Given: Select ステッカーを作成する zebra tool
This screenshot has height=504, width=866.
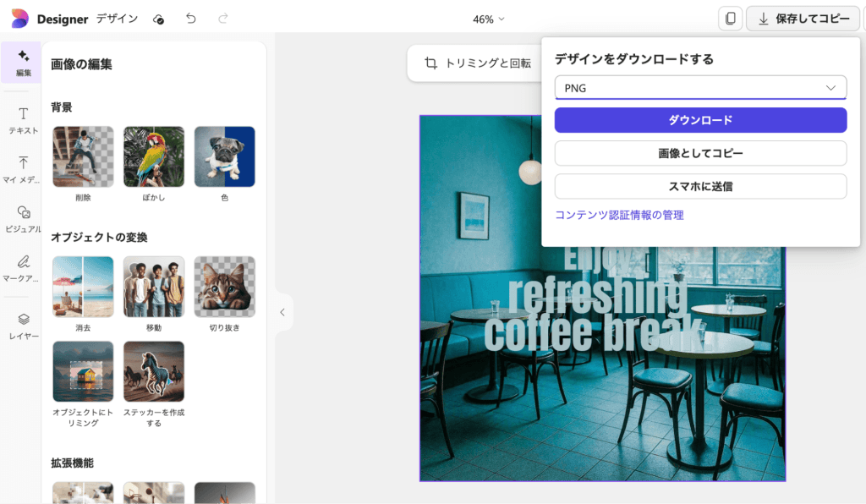Looking at the screenshot, I should click(154, 371).
